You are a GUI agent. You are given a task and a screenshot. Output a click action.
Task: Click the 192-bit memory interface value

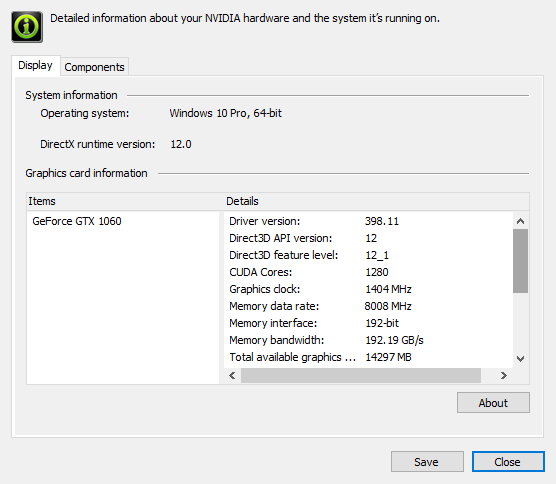382,323
